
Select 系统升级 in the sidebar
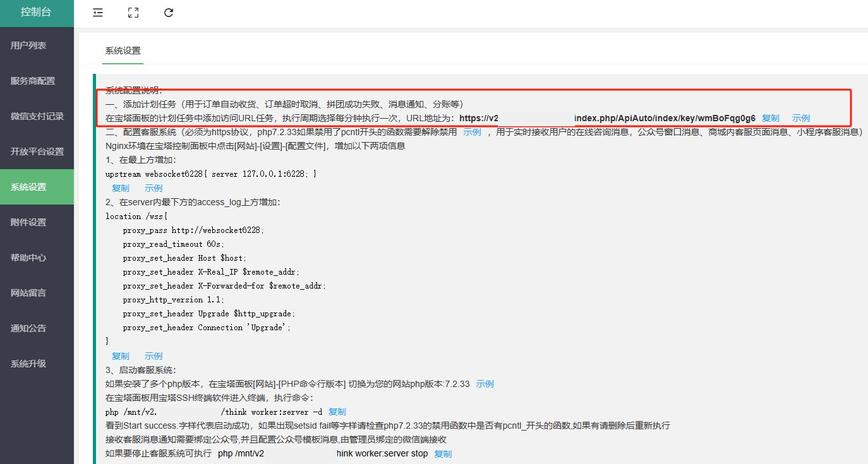(x=28, y=364)
